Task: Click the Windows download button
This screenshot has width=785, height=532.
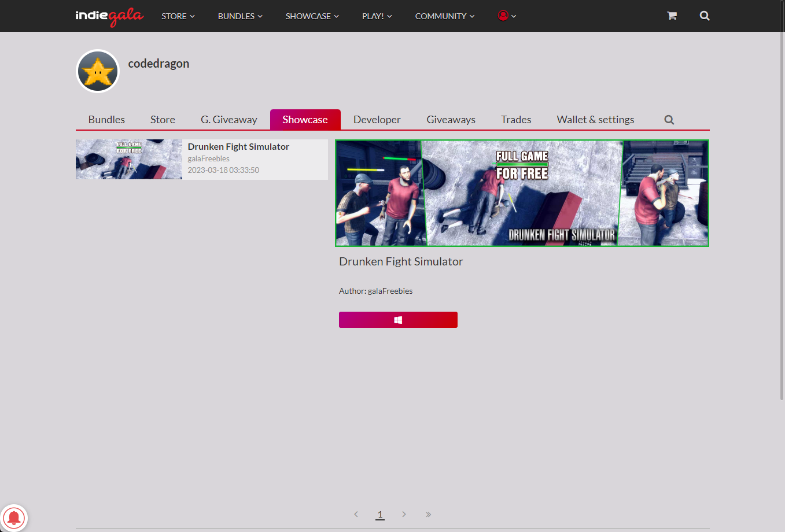Action: pyautogui.click(x=398, y=320)
